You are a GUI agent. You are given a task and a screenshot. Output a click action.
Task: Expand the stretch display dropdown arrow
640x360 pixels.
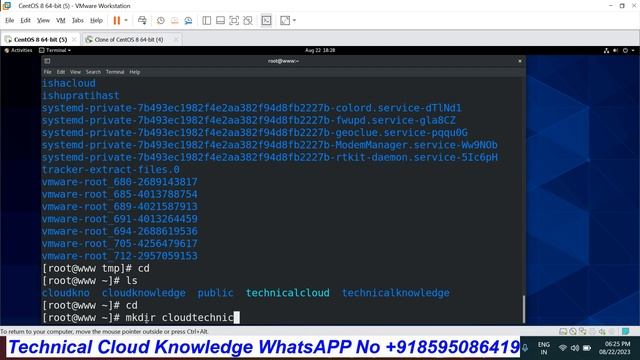click(294, 20)
